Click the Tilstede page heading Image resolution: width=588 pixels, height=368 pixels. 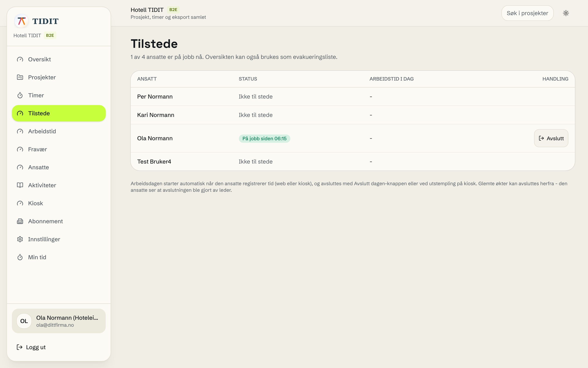coord(154,44)
